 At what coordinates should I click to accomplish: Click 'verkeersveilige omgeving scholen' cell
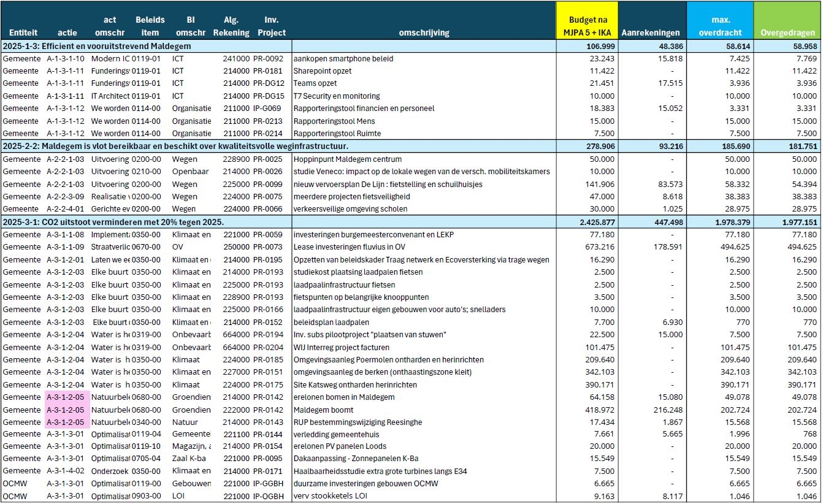(x=350, y=209)
